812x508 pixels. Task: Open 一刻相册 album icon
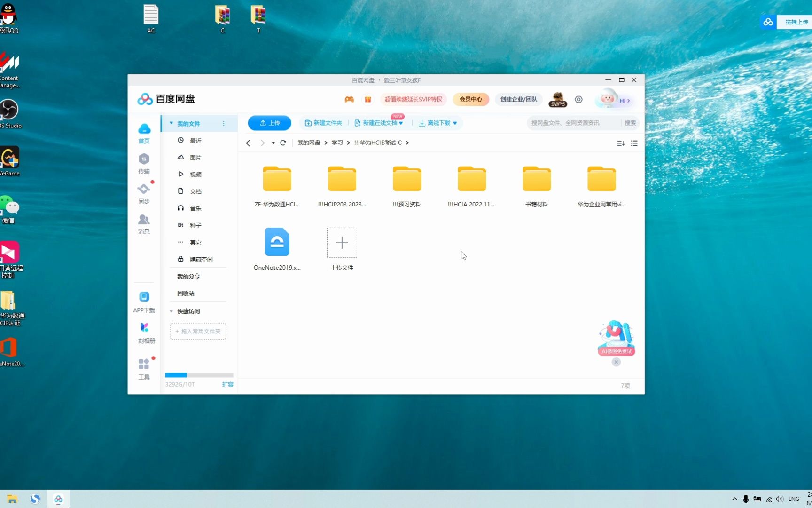(x=144, y=333)
